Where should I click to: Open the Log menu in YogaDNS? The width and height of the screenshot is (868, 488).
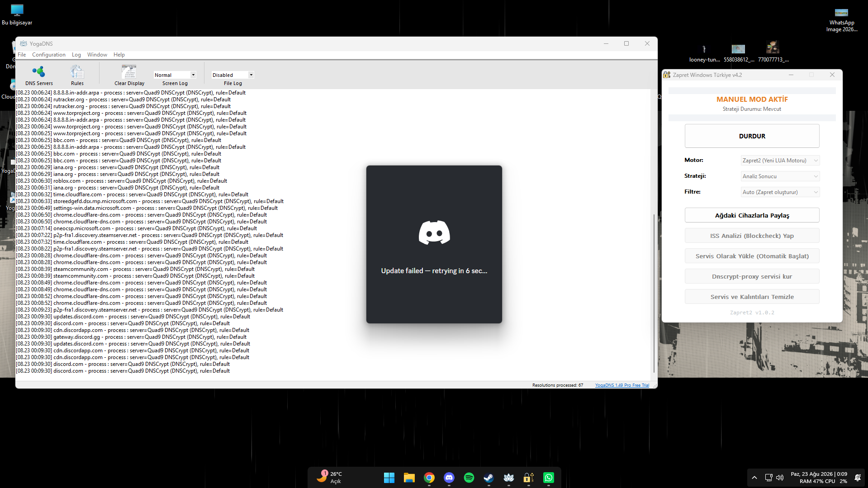[x=76, y=55]
